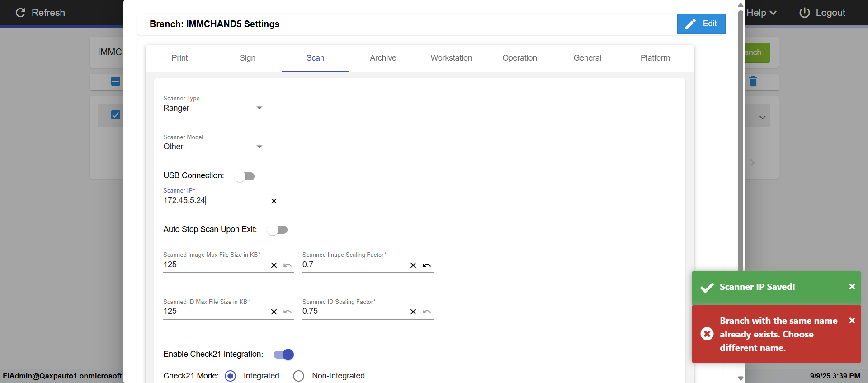This screenshot has width=868, height=383.
Task: Switch to the Sign tab
Action: pos(247,58)
